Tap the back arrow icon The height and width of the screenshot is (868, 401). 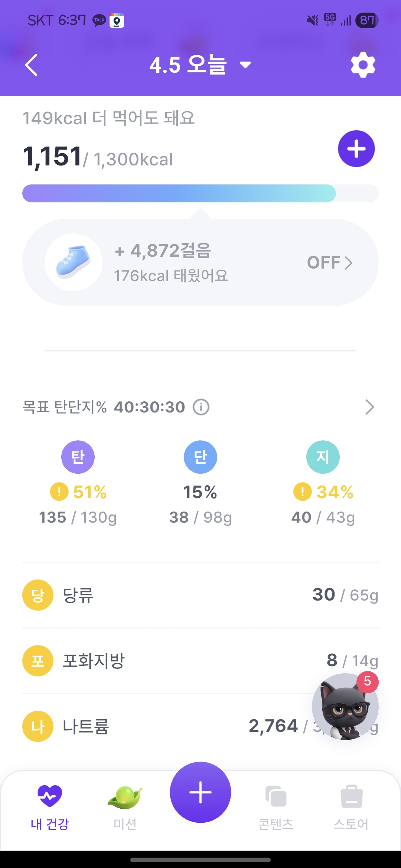point(32,65)
